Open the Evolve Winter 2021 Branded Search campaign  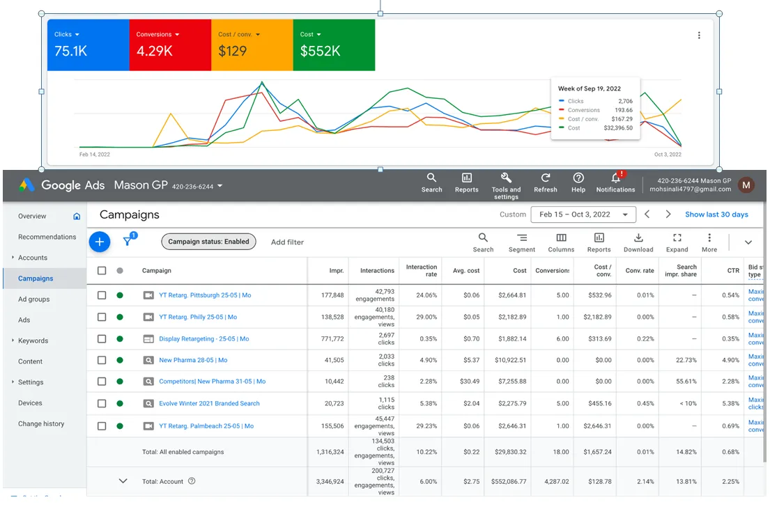point(209,404)
